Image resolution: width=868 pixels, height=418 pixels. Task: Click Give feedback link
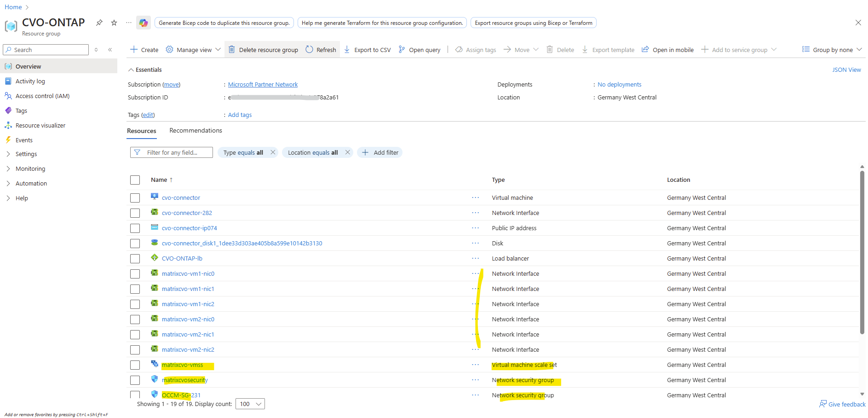[x=842, y=404]
